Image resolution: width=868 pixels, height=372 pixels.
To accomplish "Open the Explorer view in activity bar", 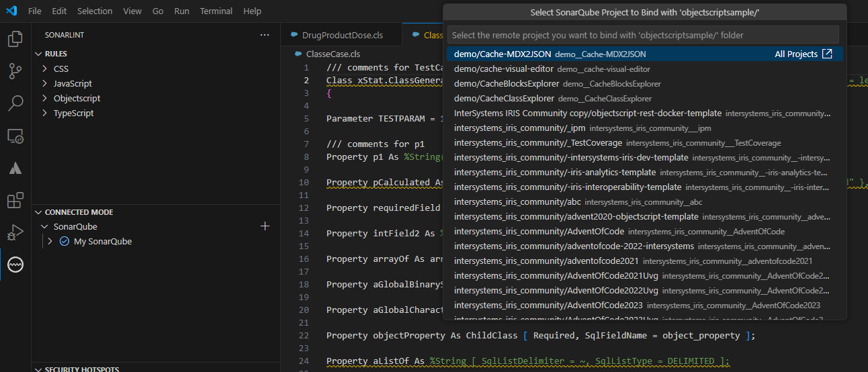I will click(15, 39).
